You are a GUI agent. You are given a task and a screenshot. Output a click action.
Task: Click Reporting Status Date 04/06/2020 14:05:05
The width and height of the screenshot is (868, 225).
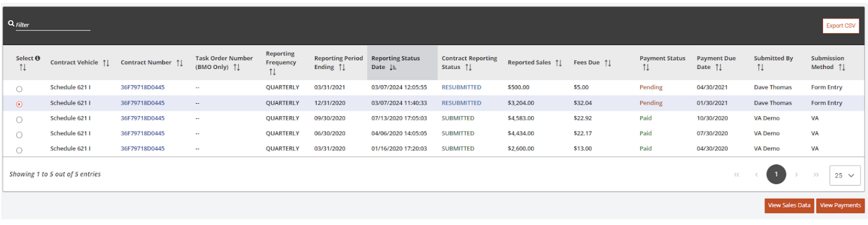click(399, 133)
